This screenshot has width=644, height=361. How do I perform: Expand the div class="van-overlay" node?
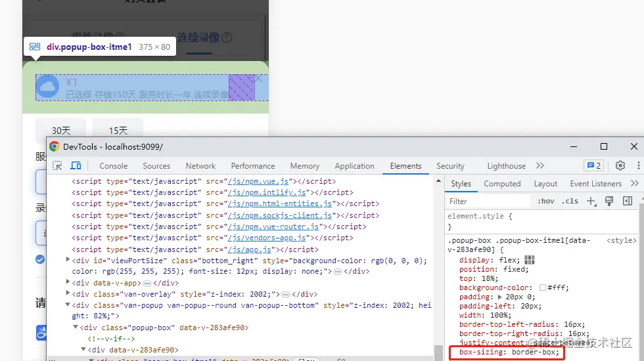pyautogui.click(x=68, y=293)
